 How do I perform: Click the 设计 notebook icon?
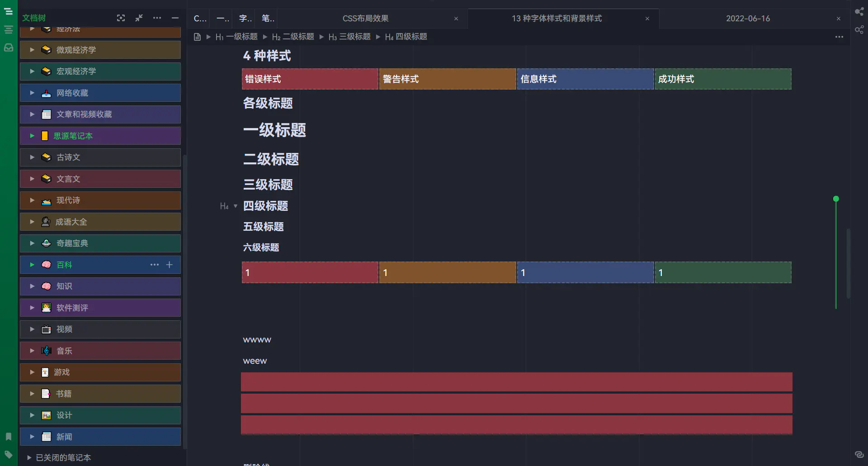(x=46, y=415)
